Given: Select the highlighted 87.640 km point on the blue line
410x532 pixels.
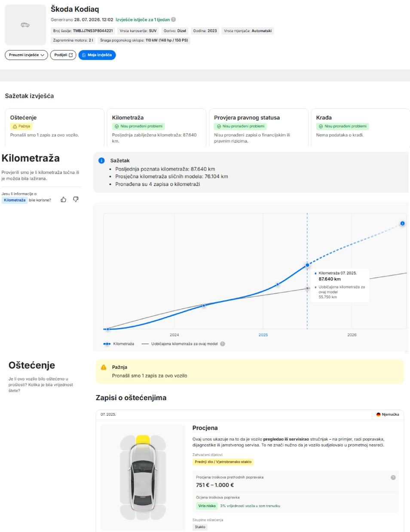Looking at the screenshot, I should click(307, 265).
